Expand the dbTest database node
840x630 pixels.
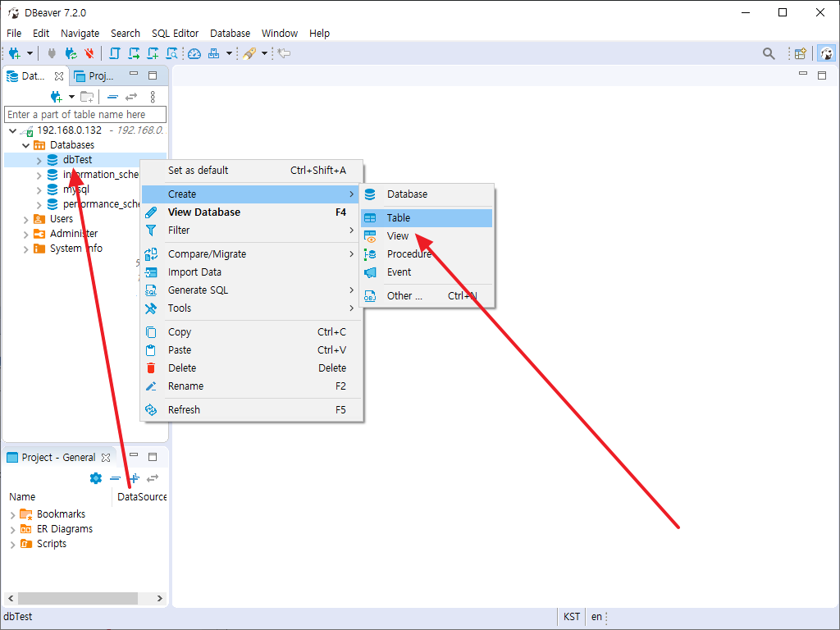pyautogui.click(x=39, y=160)
